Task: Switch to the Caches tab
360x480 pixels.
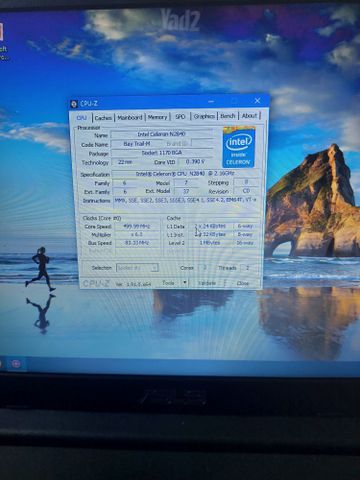Action: point(103,118)
